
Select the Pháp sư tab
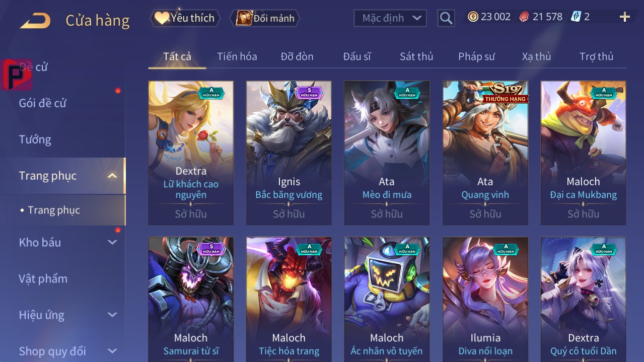click(476, 56)
